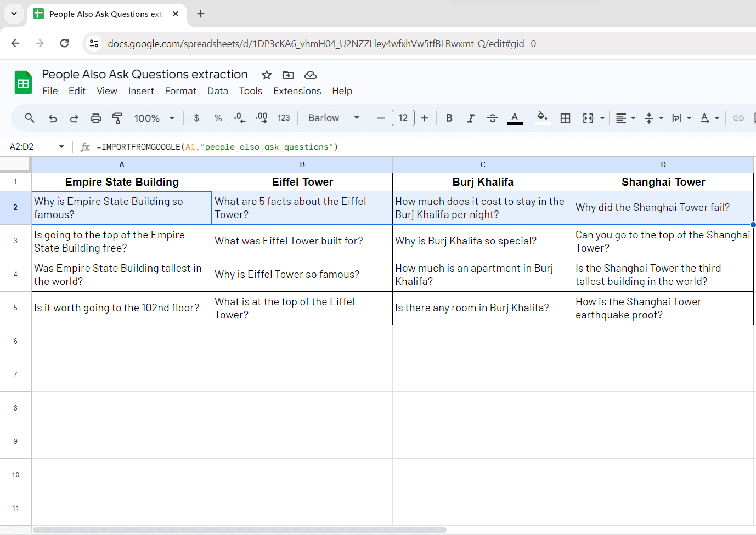
Task: Click the print icon in toolbar
Action: (x=96, y=118)
